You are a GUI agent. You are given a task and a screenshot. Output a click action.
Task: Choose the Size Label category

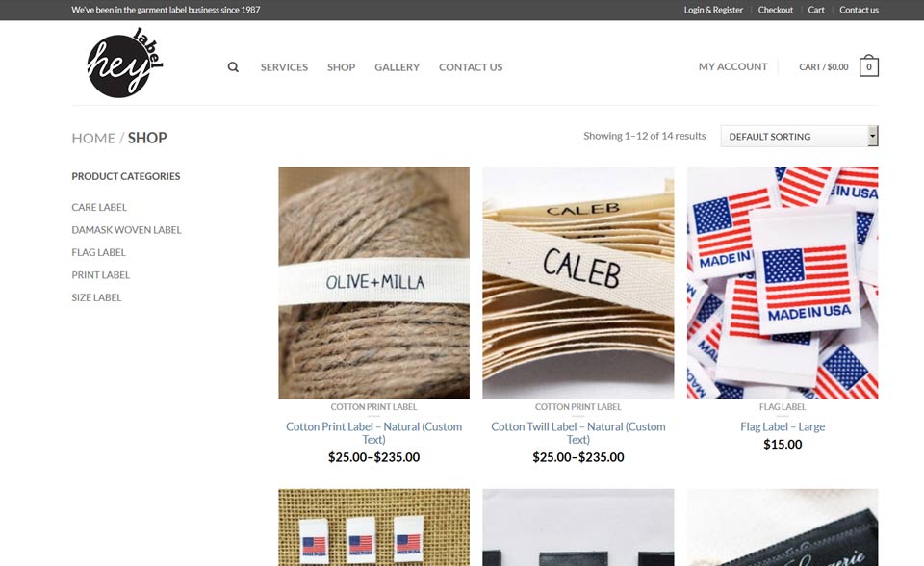coord(96,297)
